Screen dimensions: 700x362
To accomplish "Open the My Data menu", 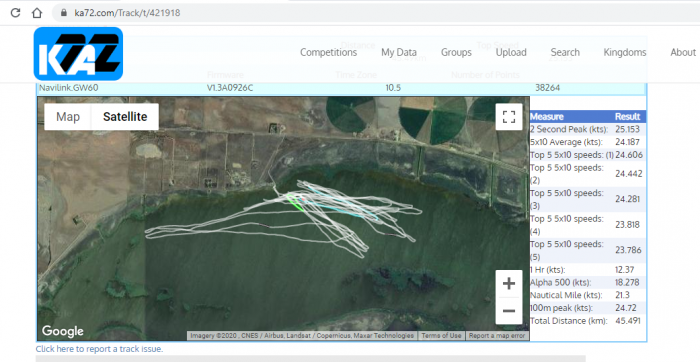I will [399, 52].
